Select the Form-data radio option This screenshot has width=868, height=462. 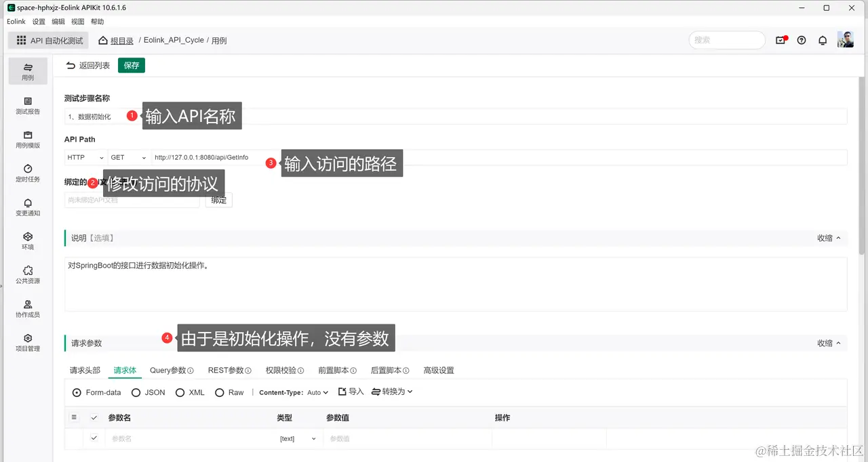click(x=77, y=392)
